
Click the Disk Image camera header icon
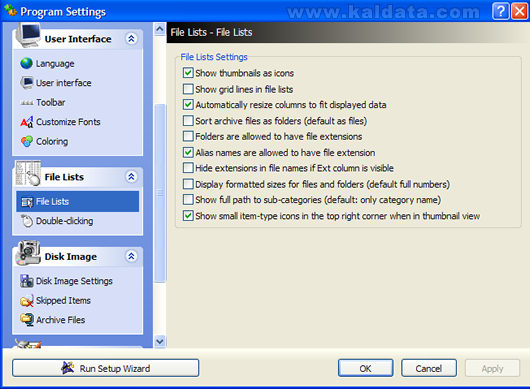coord(28,253)
